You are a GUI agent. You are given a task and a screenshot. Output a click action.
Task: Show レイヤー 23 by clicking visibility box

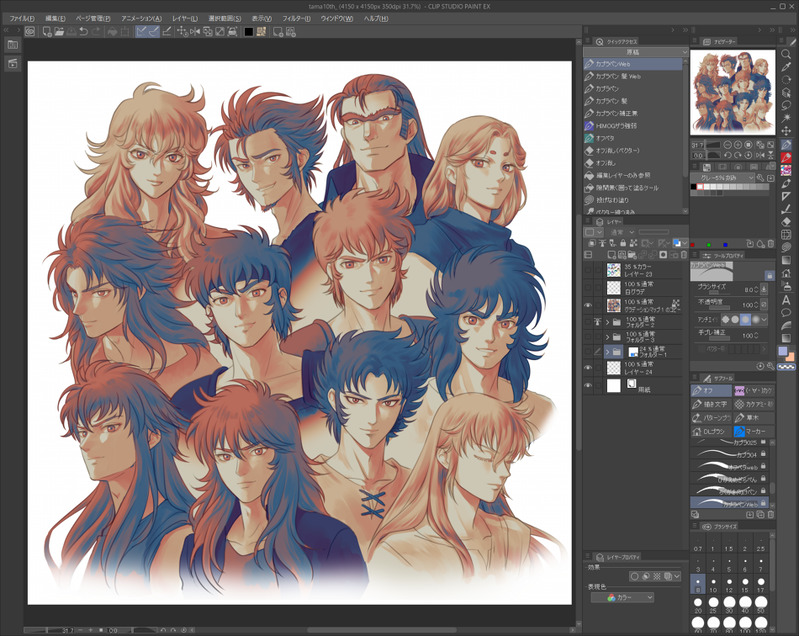[588, 270]
